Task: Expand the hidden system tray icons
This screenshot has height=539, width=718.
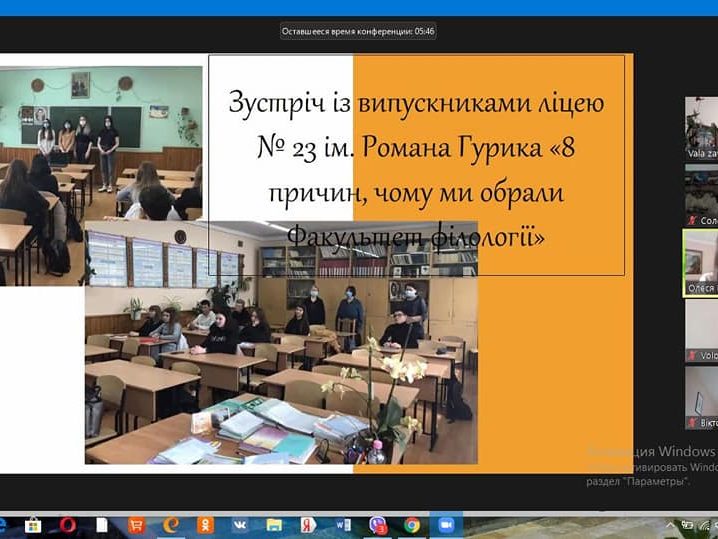Action: tap(671, 525)
